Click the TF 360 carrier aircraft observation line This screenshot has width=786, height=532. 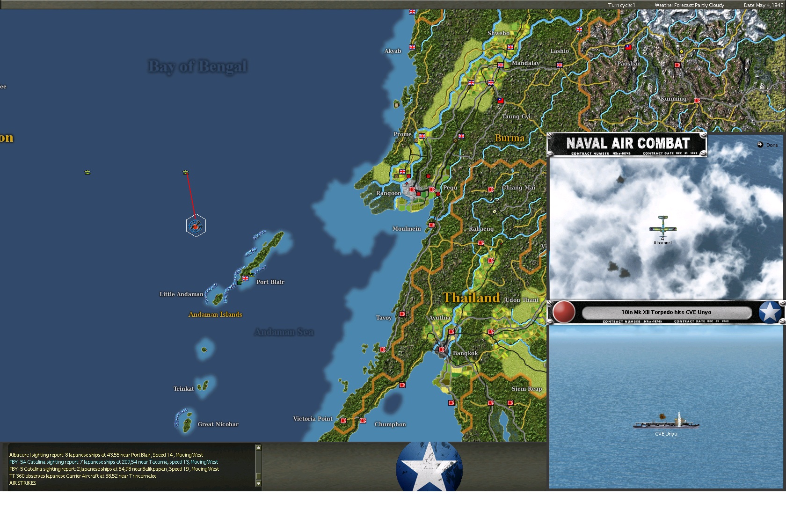click(x=83, y=476)
